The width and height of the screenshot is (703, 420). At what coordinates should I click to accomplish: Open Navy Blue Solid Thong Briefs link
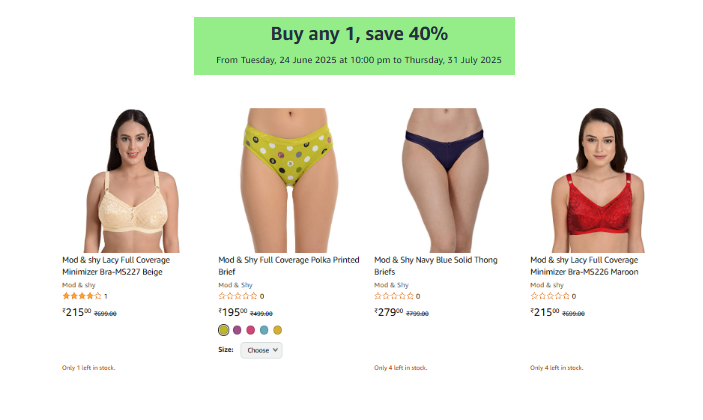click(x=436, y=266)
